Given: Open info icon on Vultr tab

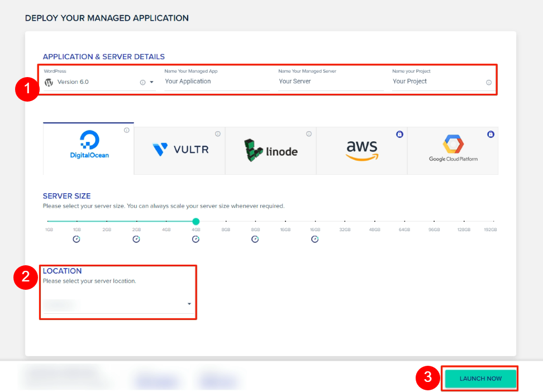Looking at the screenshot, I should [x=218, y=133].
